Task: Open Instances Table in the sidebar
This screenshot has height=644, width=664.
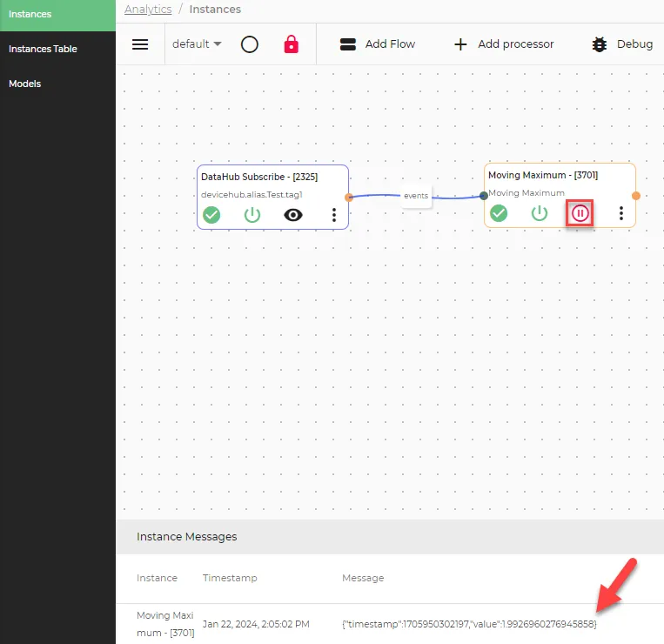Action: pyautogui.click(x=43, y=49)
